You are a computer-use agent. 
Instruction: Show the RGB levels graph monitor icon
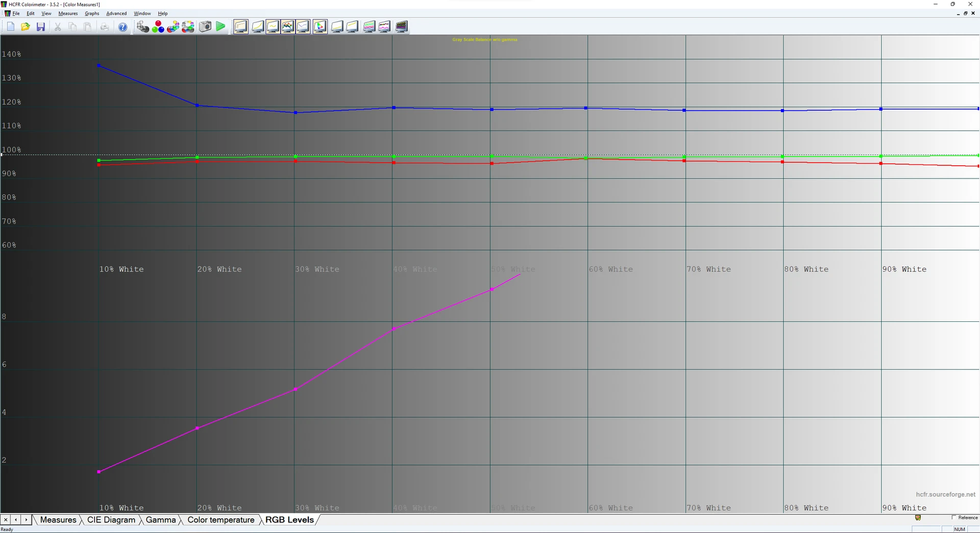pyautogui.click(x=288, y=27)
